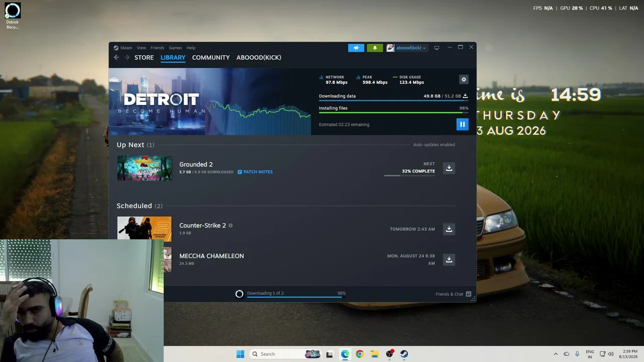Open Google Chrome from taskbar

click(359, 354)
